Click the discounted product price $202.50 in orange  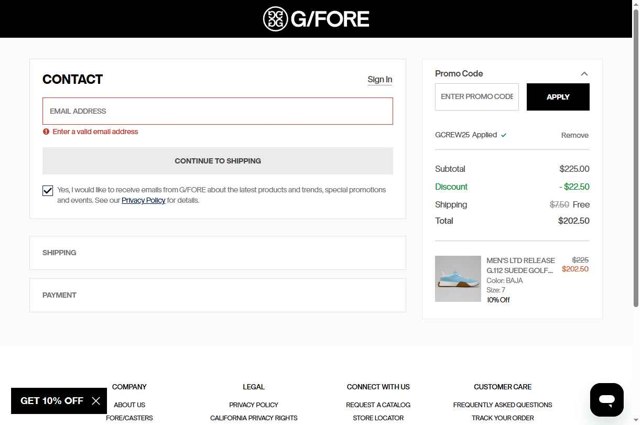pyautogui.click(x=575, y=269)
